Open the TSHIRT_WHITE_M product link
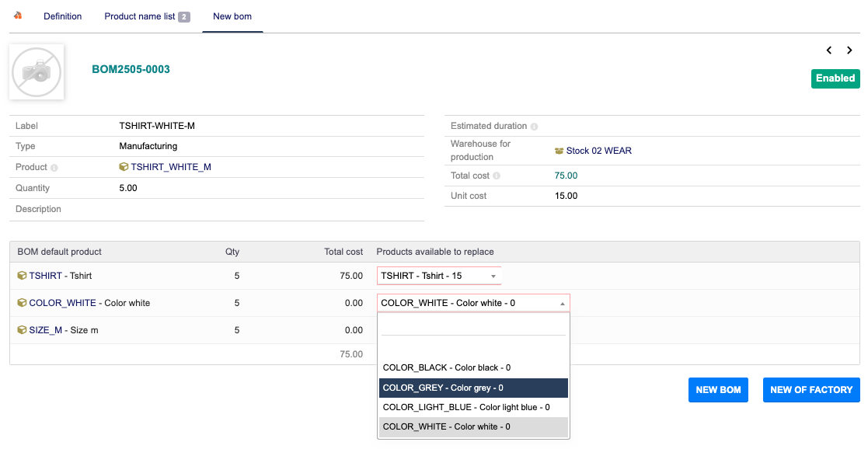This screenshot has height=449, width=868. (170, 167)
